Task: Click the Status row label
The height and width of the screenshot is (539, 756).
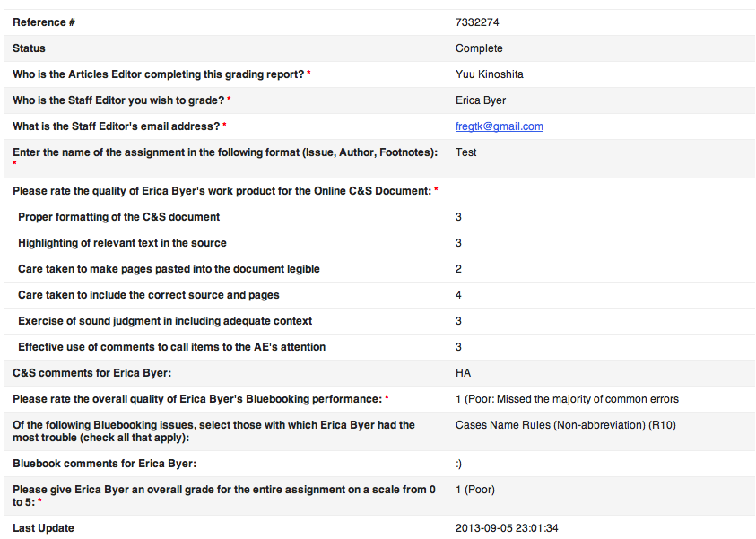Action: (x=29, y=48)
